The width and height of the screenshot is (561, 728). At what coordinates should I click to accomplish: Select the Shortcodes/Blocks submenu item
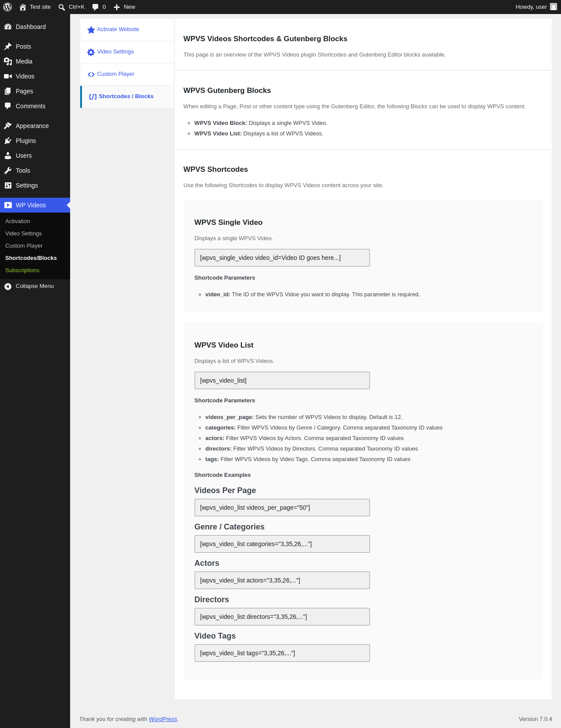point(31,258)
